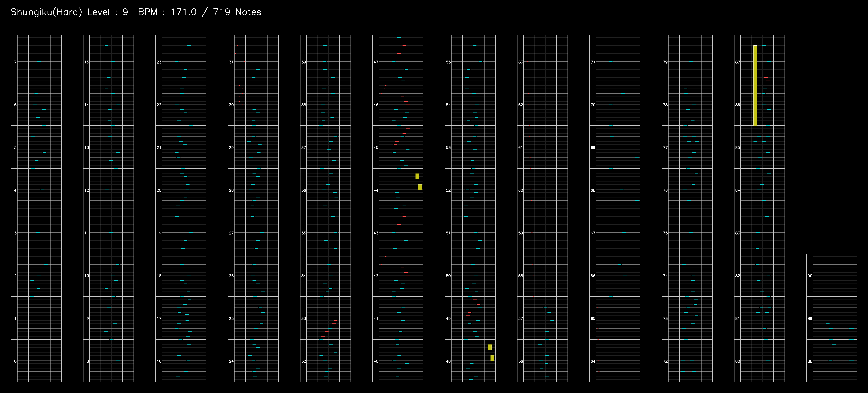Select the 'Level : 9' text in the header
The image size is (868, 393).
tap(108, 12)
